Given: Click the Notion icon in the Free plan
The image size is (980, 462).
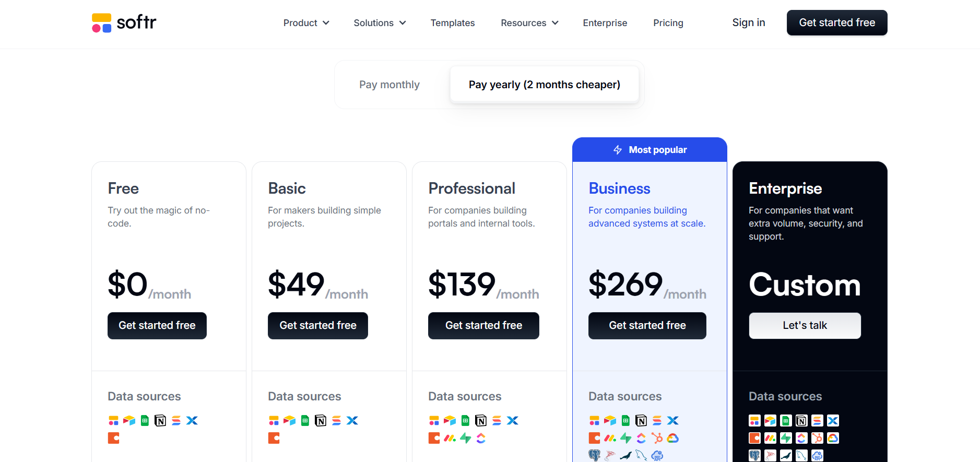Looking at the screenshot, I should click(x=160, y=421).
